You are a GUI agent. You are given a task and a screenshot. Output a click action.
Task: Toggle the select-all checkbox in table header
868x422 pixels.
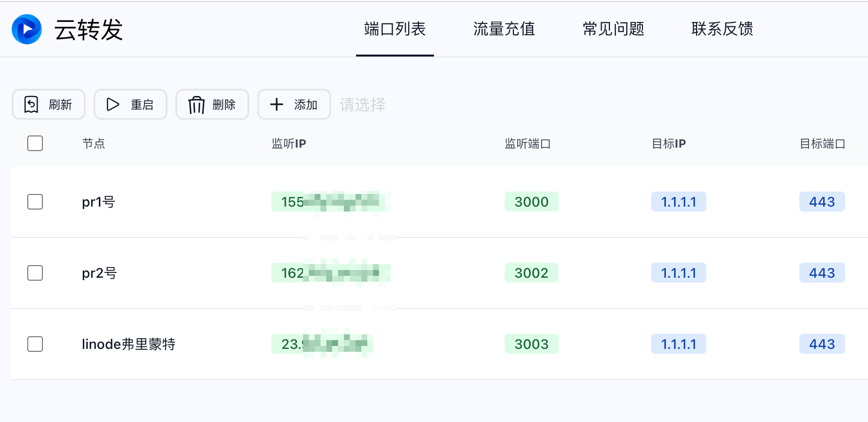35,143
